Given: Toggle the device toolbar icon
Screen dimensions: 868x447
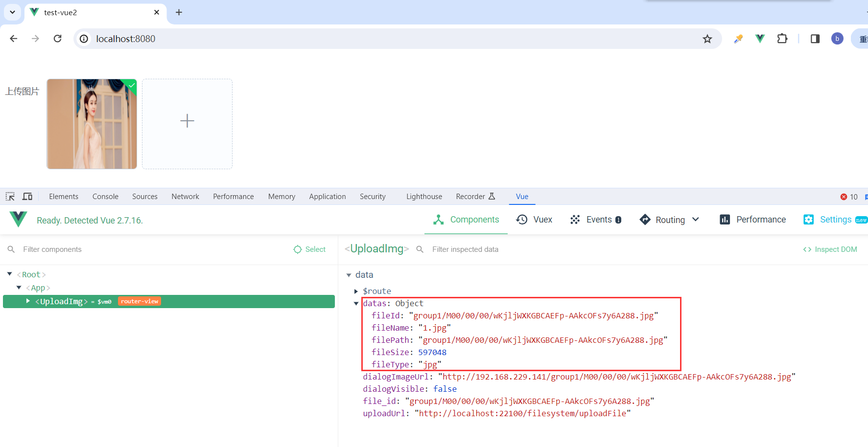Looking at the screenshot, I should [x=27, y=197].
